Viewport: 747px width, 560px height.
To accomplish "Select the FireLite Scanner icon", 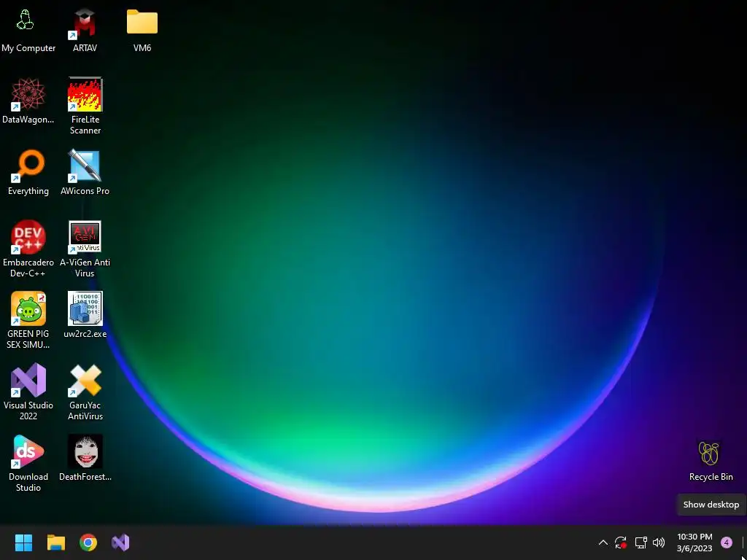I will coord(85,94).
